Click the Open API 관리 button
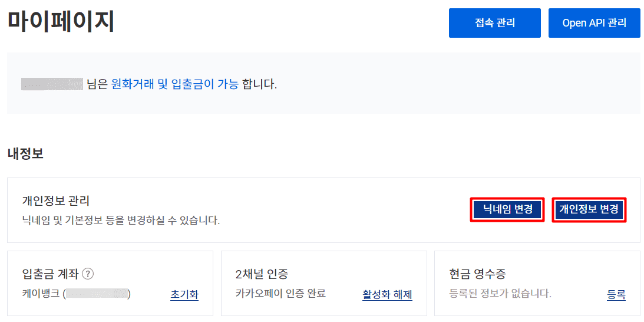 pos(594,23)
